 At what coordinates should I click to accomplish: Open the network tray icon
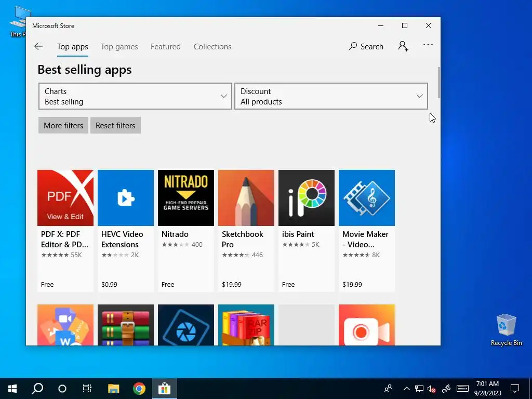click(x=419, y=389)
